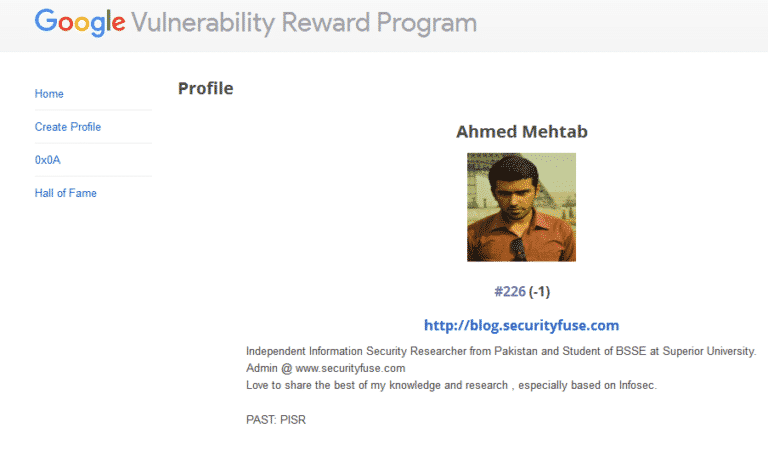
Task: Click the (-1) rank change indicator
Action: pyautogui.click(x=540, y=292)
